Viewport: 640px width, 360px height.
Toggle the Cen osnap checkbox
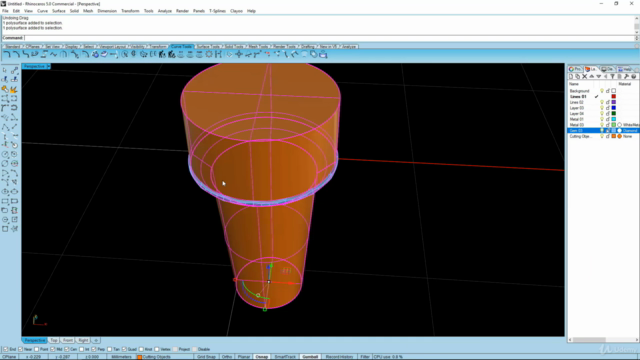(x=67, y=349)
